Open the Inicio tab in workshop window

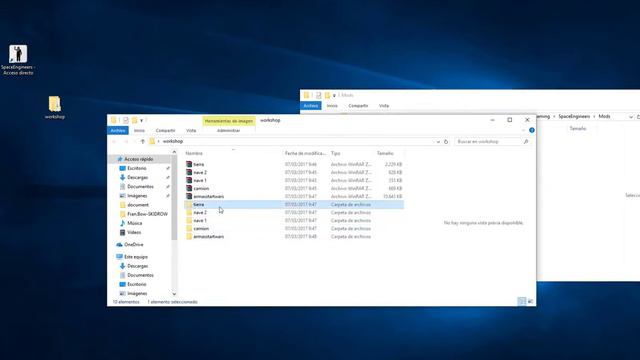[139, 130]
